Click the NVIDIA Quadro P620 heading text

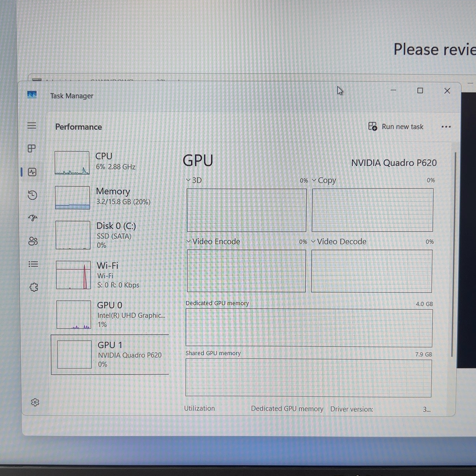[x=394, y=163]
